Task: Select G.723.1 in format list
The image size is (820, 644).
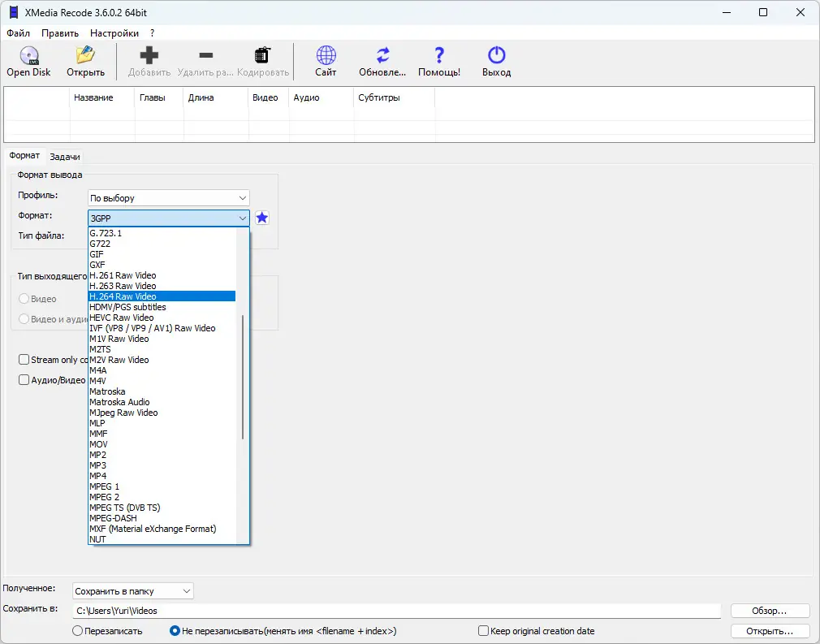Action: [x=162, y=233]
